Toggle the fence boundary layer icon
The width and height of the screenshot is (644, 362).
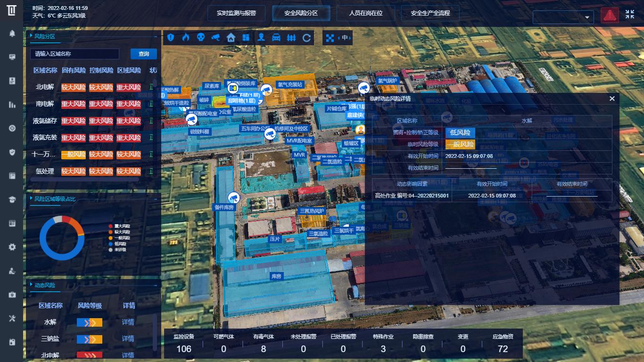291,38
